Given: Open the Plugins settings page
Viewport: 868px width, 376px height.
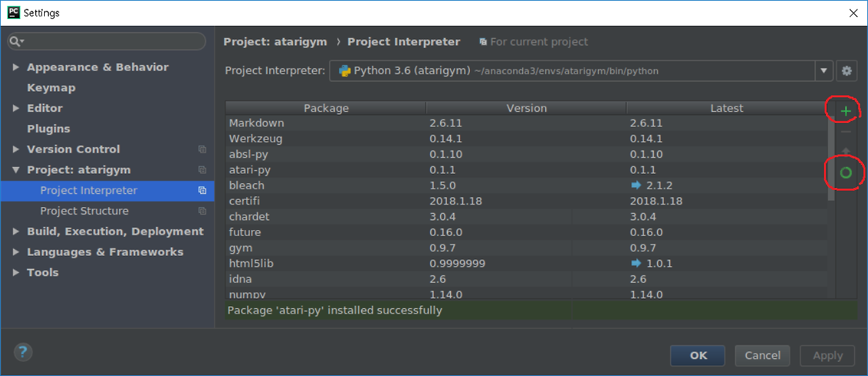Looking at the screenshot, I should pos(48,129).
